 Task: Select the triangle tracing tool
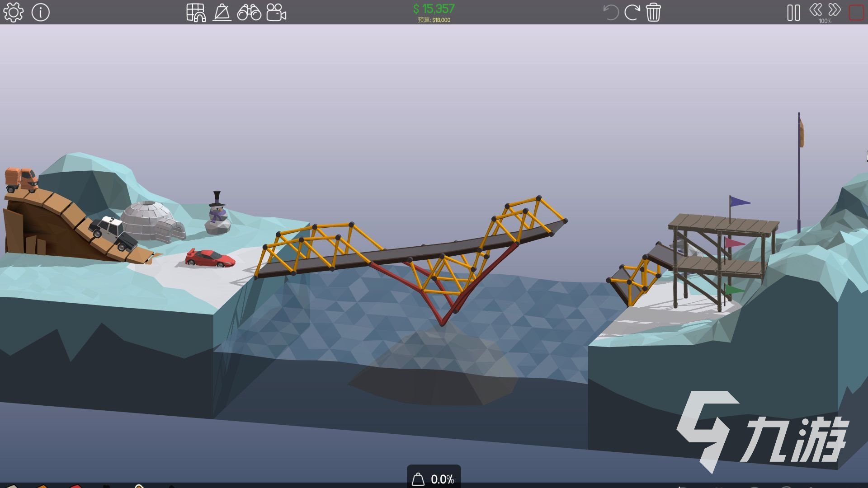pyautogui.click(x=222, y=12)
